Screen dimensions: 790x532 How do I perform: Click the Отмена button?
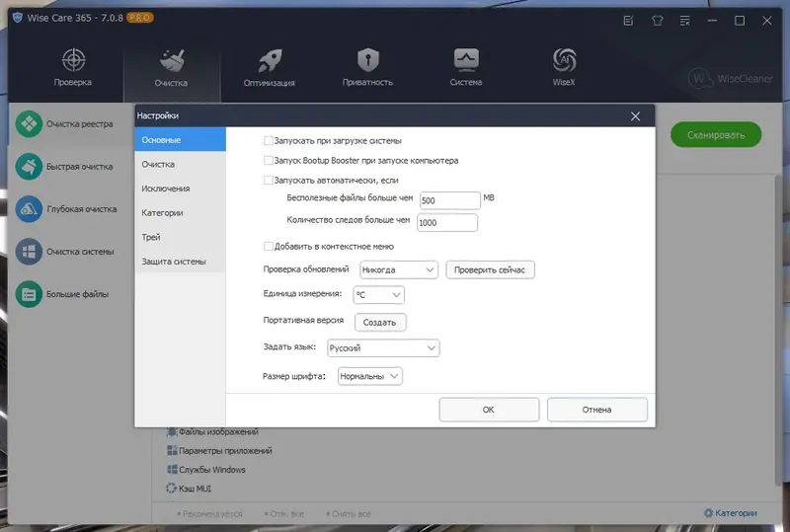[597, 410]
